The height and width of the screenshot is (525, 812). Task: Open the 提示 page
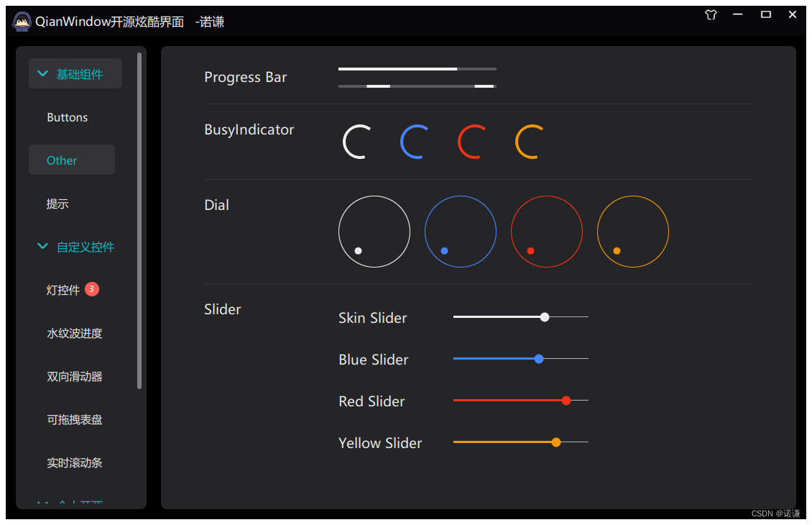point(57,204)
